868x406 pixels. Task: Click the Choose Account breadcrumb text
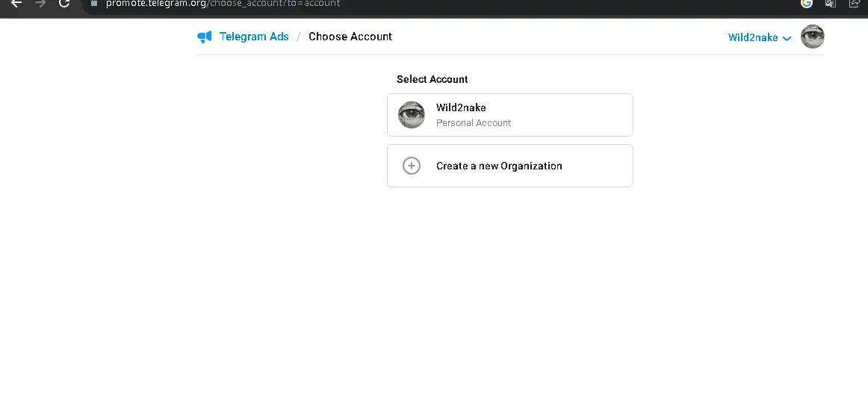(350, 37)
